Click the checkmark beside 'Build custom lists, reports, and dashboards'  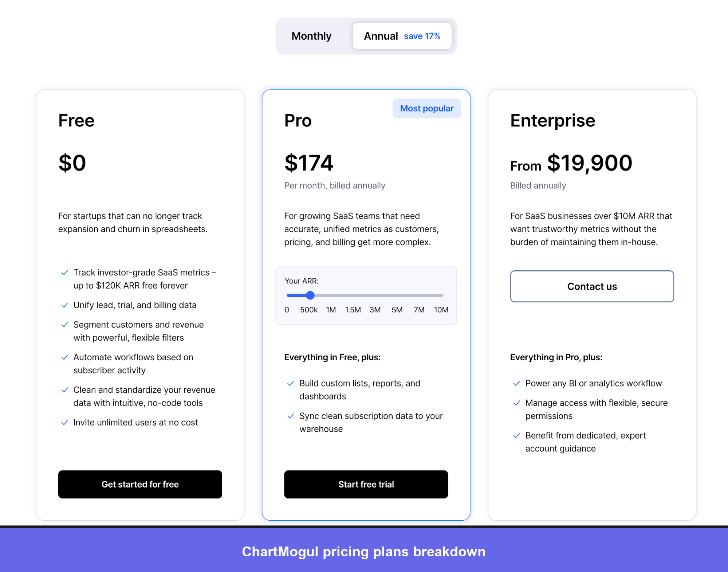(291, 383)
